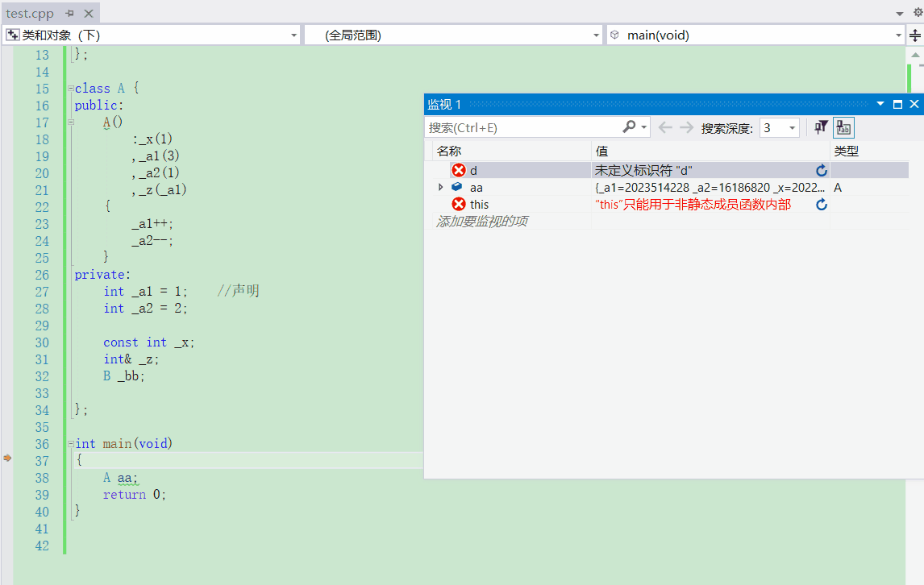Refresh the value of variable "d"
The height and width of the screenshot is (585, 924).
tap(822, 170)
